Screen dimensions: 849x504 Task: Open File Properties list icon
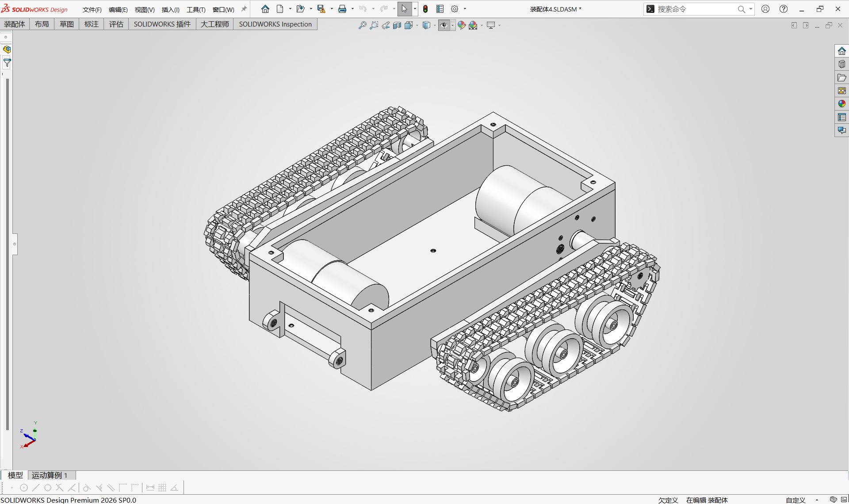[440, 9]
